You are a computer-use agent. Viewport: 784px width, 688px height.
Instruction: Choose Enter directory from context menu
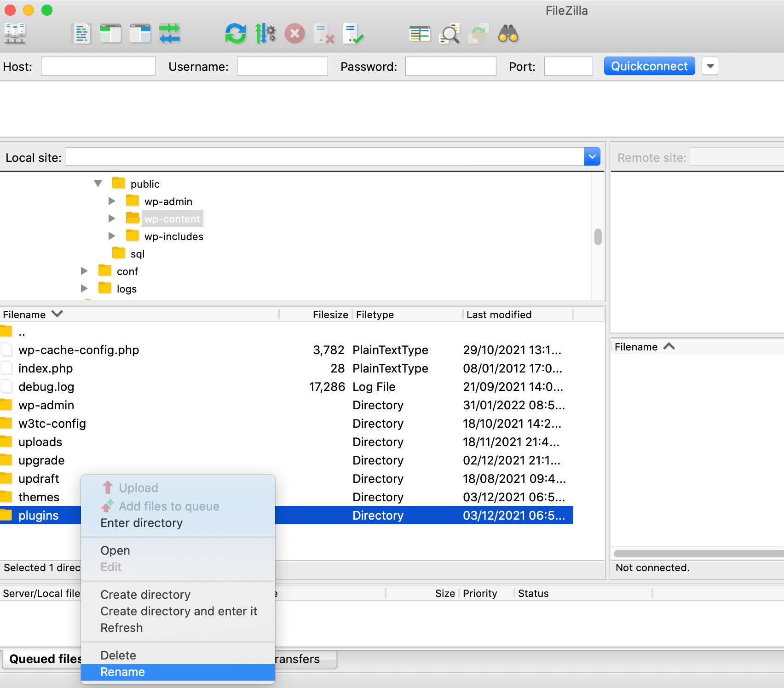(x=178, y=523)
